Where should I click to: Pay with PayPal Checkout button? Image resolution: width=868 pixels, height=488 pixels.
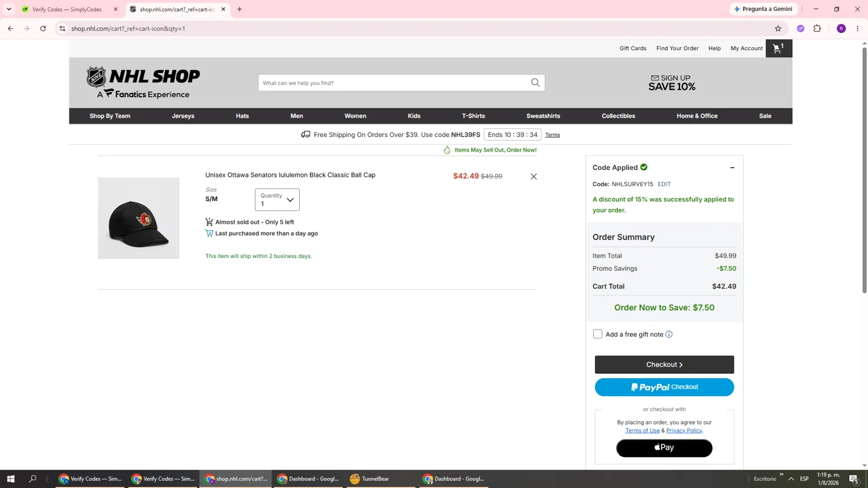[664, 387]
